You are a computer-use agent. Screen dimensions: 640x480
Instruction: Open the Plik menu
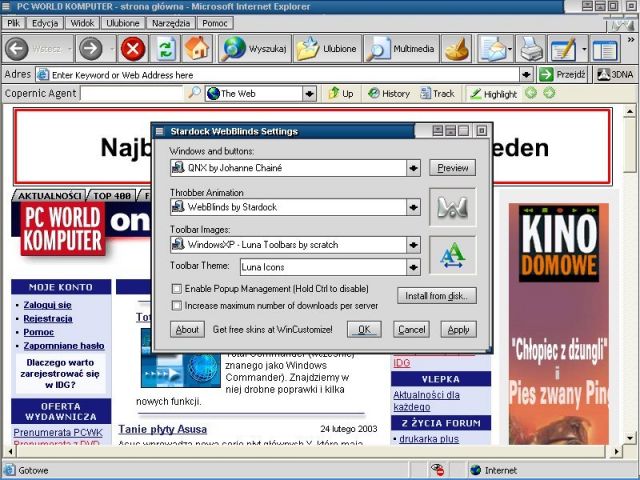(x=13, y=23)
